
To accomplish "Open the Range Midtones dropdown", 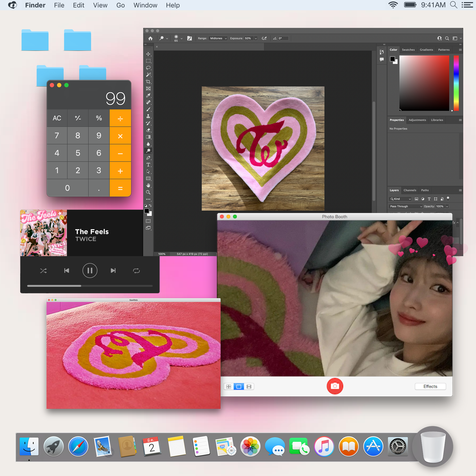I will click(x=218, y=38).
